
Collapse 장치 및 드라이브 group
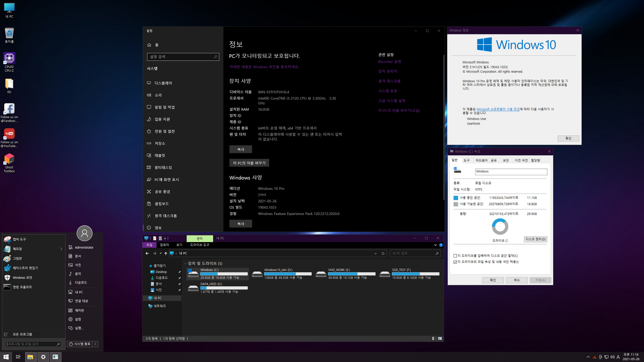185,264
